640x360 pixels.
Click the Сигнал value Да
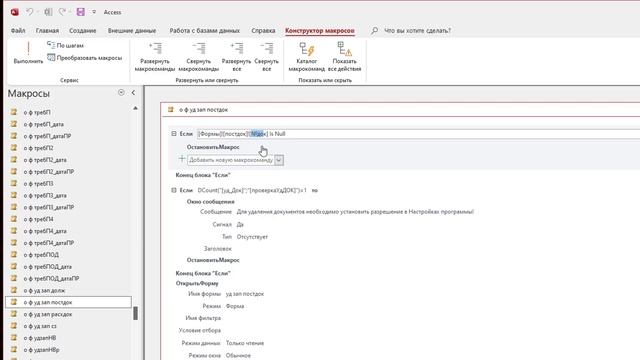[x=240, y=224]
